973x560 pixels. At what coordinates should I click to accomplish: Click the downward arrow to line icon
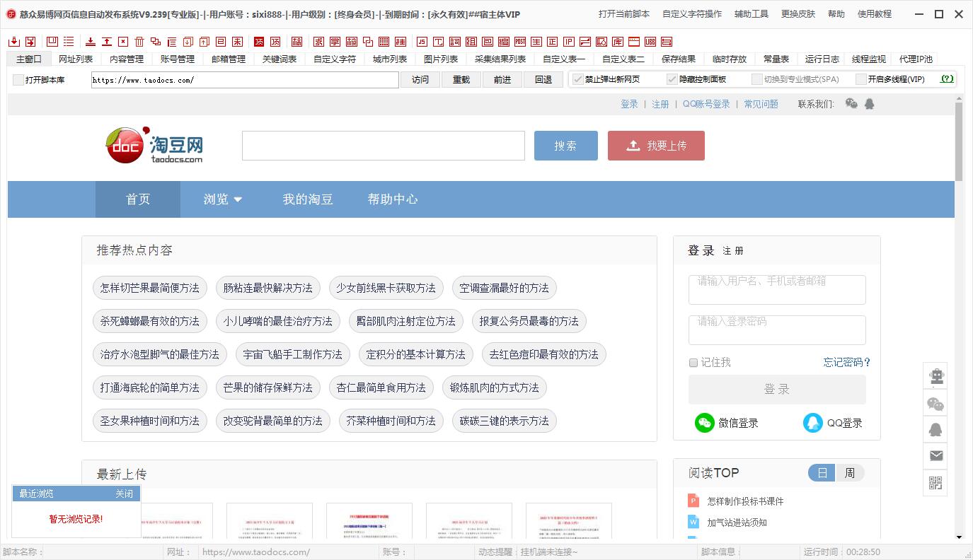pyautogui.click(x=91, y=42)
